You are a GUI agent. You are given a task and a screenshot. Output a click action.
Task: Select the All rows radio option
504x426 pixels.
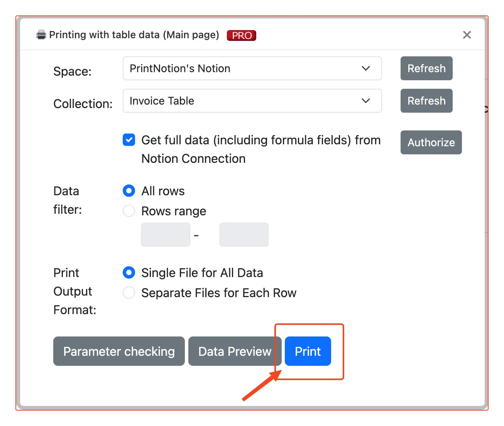pyautogui.click(x=129, y=191)
